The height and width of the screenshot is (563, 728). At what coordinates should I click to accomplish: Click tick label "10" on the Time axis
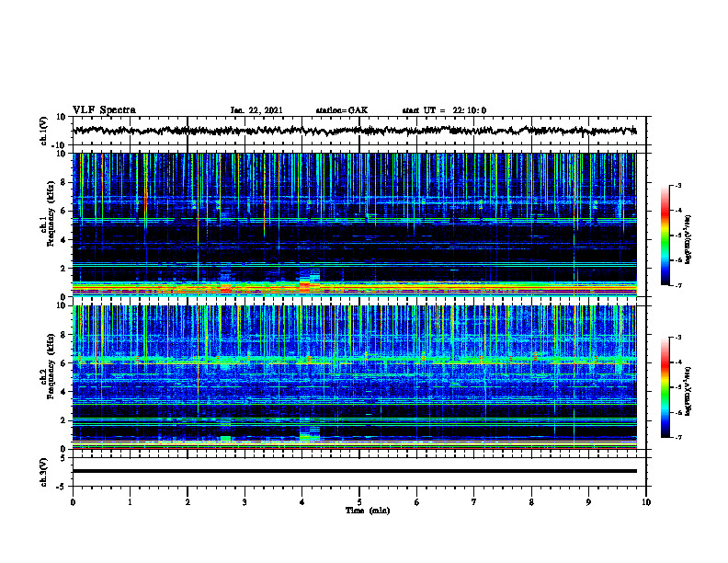tap(646, 502)
